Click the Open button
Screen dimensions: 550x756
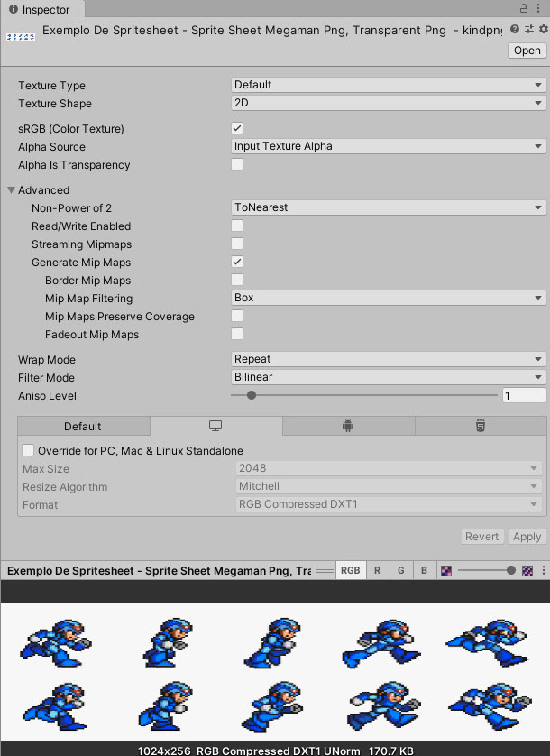(527, 51)
